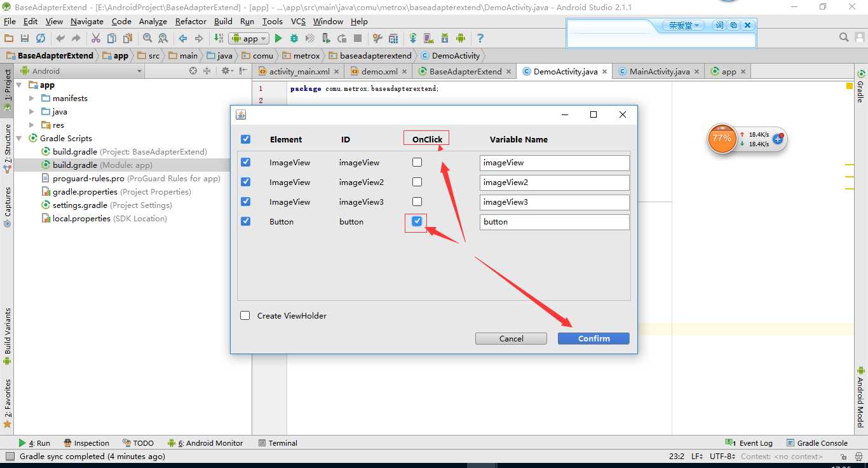
Task: Open the Gradle Console tool window
Action: click(817, 443)
